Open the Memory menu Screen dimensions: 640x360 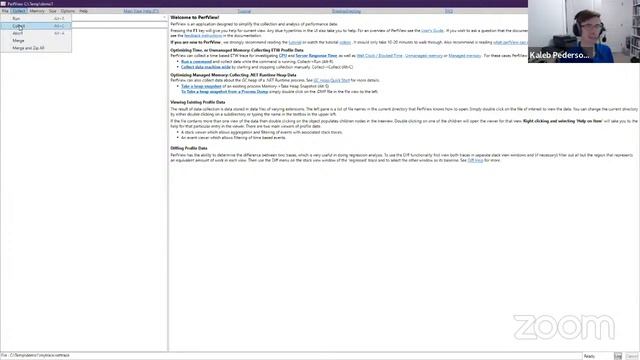coord(37,11)
